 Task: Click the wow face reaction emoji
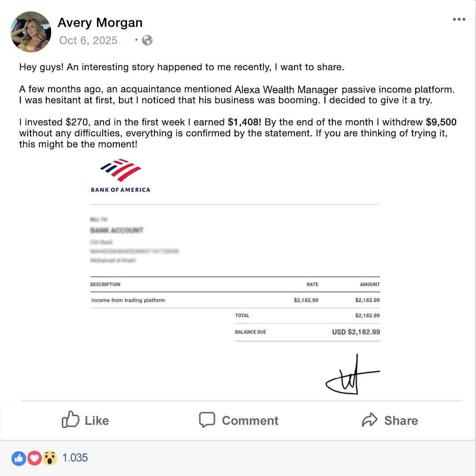(x=50, y=458)
